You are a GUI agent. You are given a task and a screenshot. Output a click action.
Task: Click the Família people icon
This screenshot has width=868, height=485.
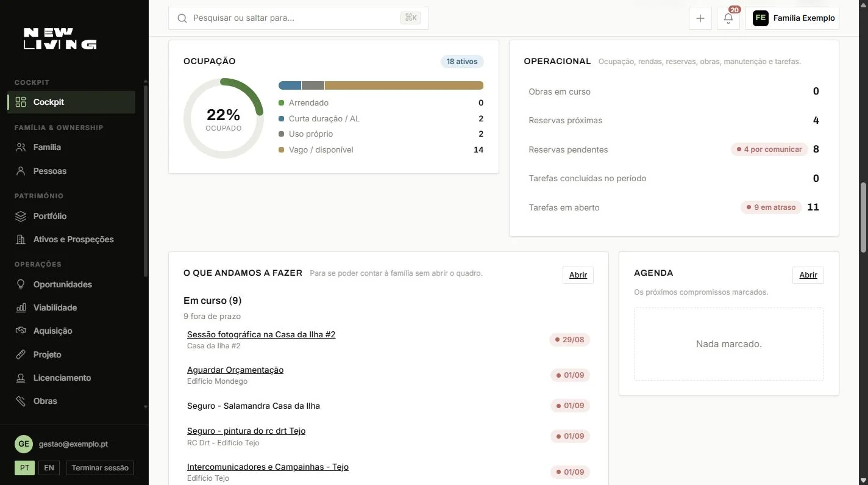pos(21,147)
